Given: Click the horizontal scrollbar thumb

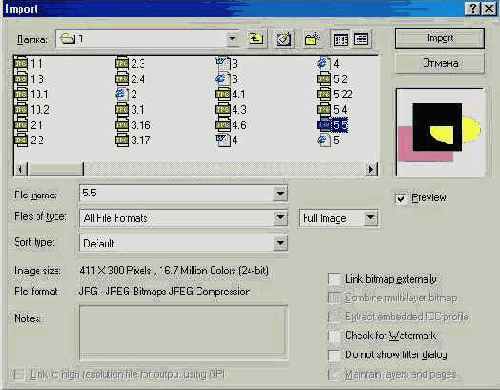Looking at the screenshot, I should [56, 169].
